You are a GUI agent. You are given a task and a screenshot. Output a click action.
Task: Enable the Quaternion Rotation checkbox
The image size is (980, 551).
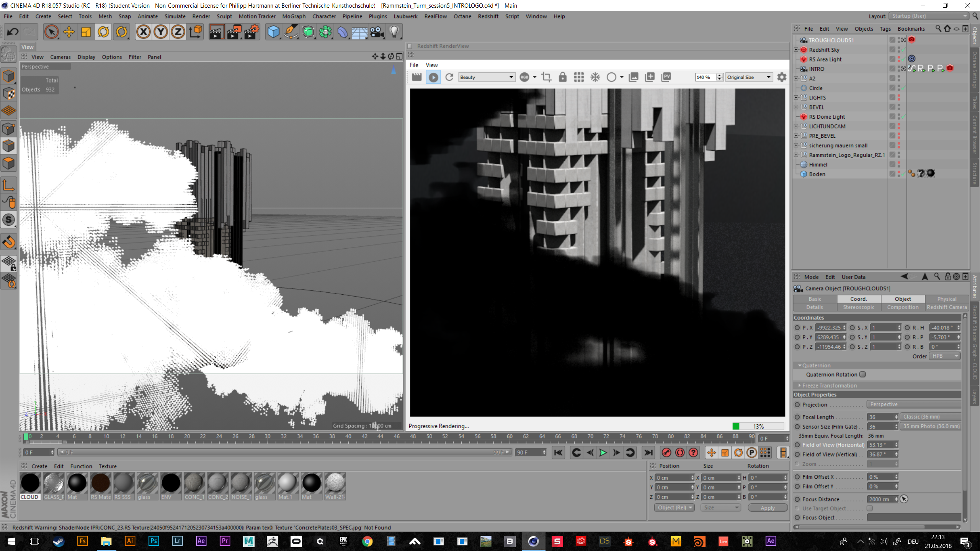[x=862, y=374]
